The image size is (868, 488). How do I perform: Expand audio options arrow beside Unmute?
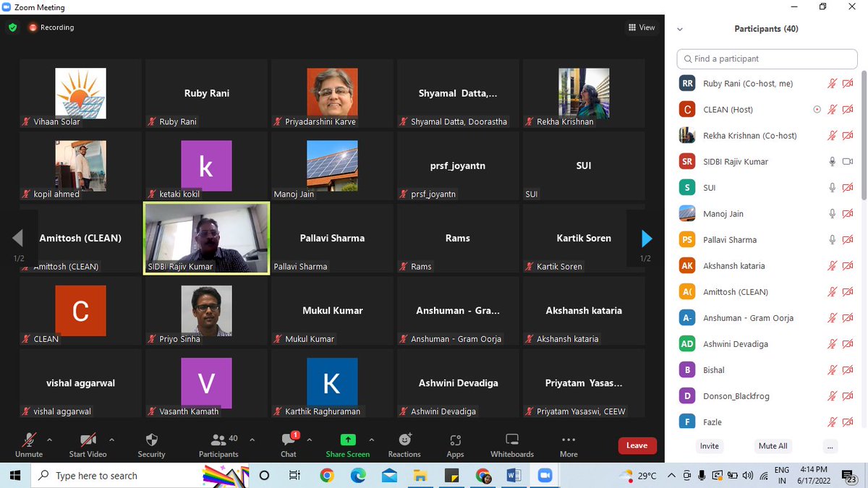pos(49,440)
